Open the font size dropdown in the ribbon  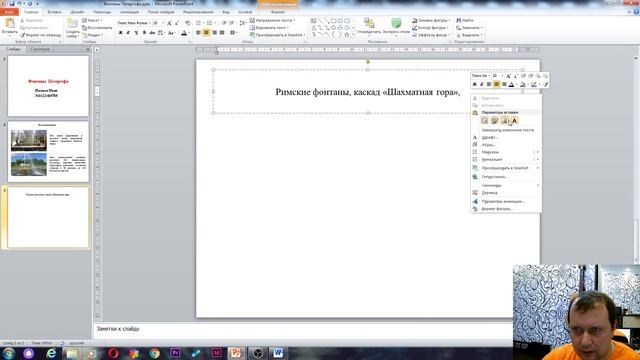click(x=163, y=23)
